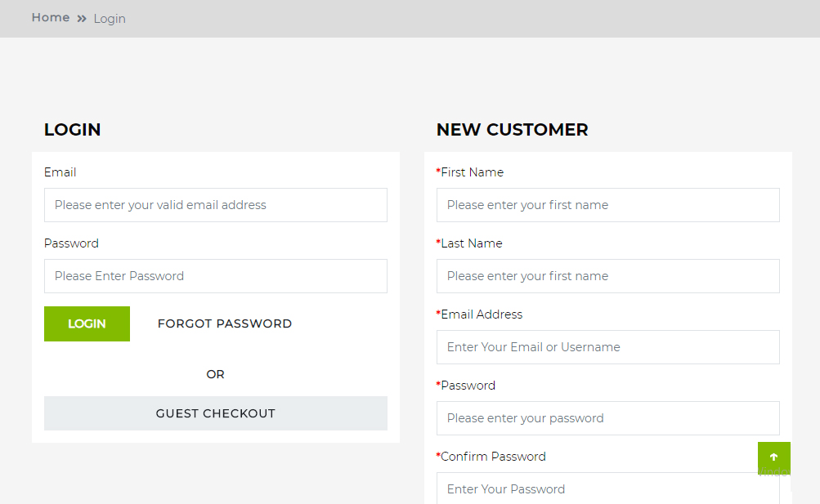Click the Confirm Password input
This screenshot has height=504, width=820.
(x=607, y=488)
